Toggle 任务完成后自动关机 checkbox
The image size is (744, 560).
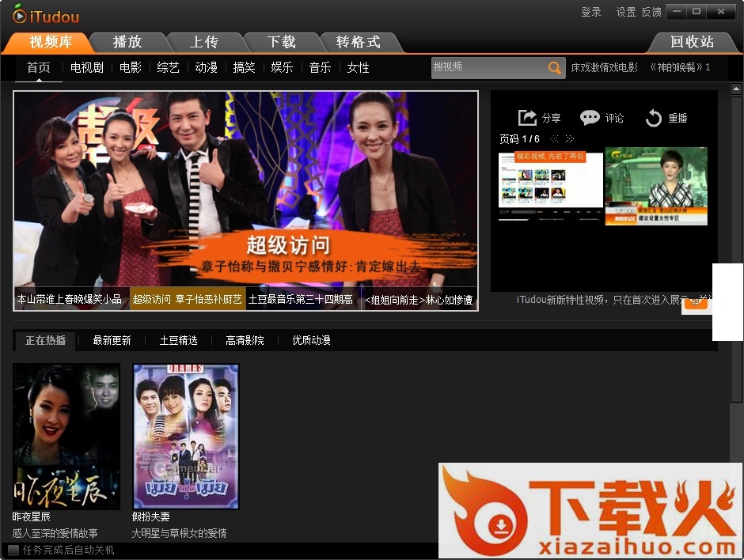point(13,550)
